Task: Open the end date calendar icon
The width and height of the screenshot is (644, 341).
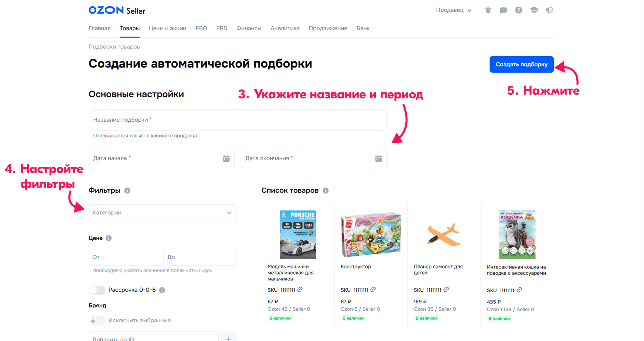Action: click(378, 159)
